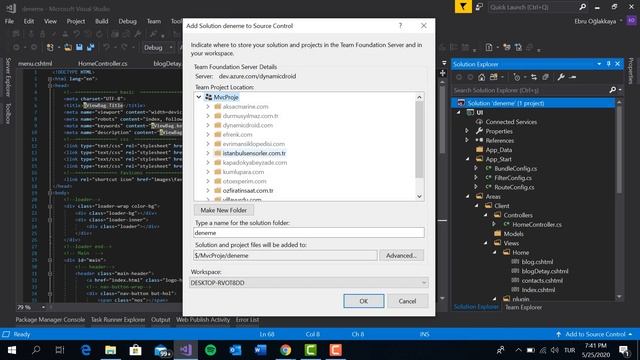The image size is (640, 360).
Task: Expand the ozfiratinsaat.com.tr folder
Action: (208, 191)
